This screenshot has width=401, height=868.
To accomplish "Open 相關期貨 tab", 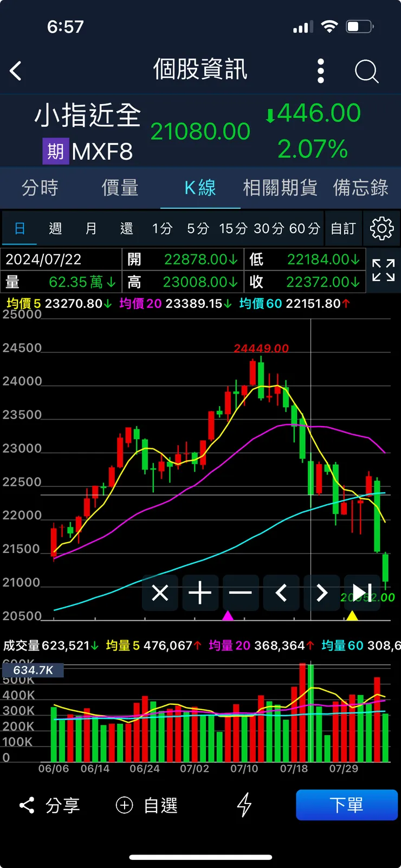I will point(280,188).
